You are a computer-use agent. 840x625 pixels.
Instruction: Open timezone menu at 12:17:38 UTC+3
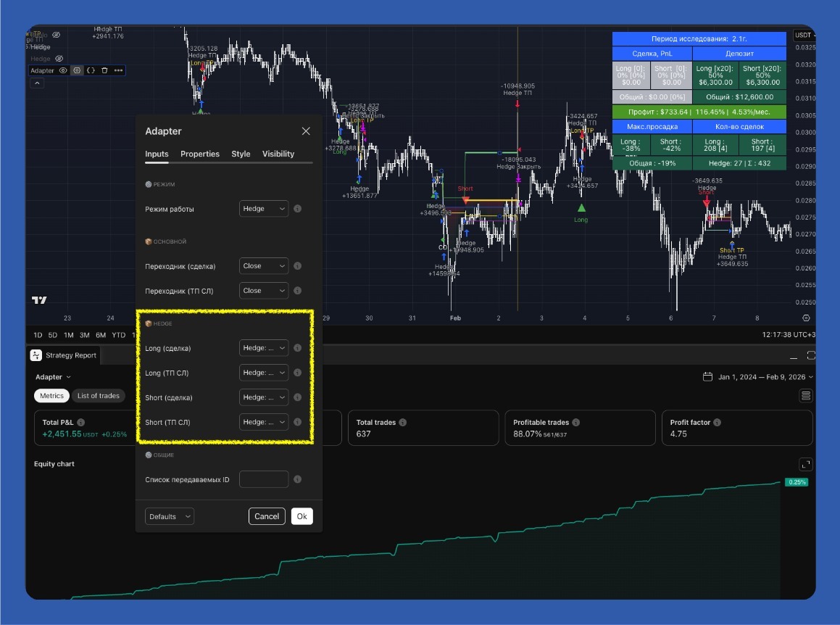tap(789, 334)
